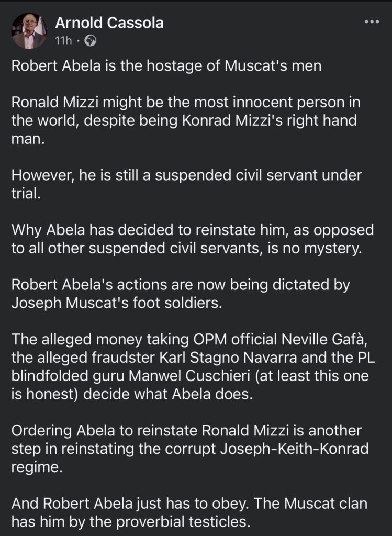The image size is (392, 536).
Task: Open the three-dot post options menu
Action: click(372, 22)
